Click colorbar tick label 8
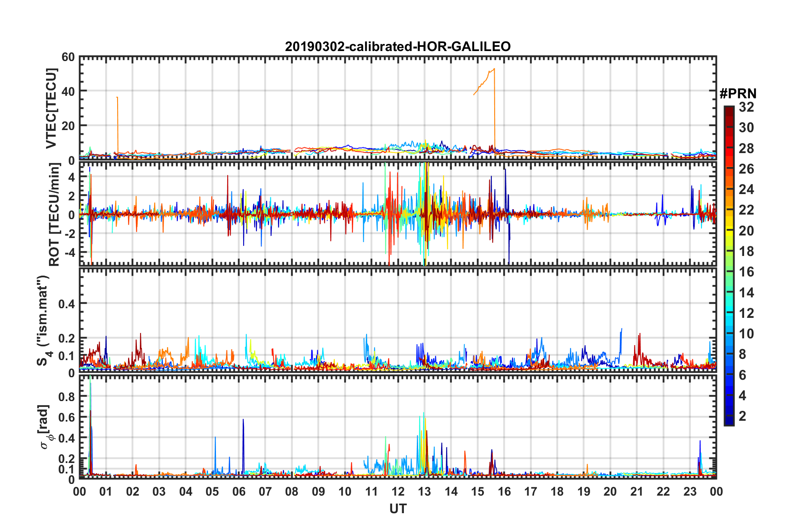Screen dimensions: 796x532 (x=742, y=354)
